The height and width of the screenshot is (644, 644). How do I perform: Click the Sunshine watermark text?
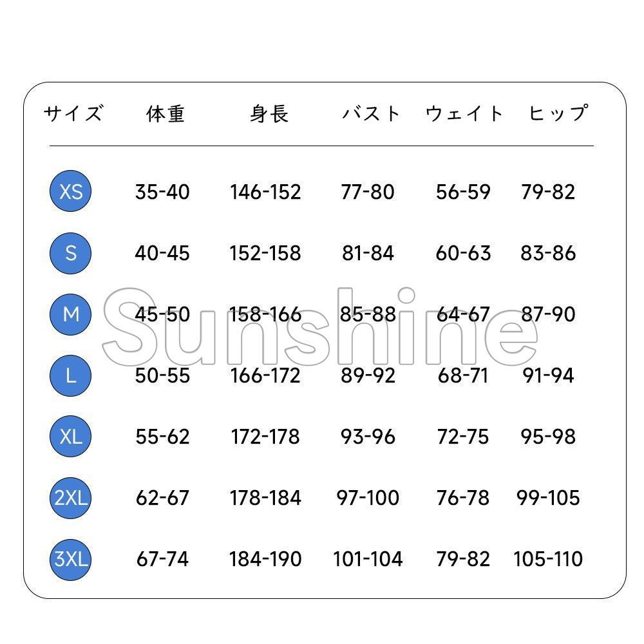click(x=320, y=327)
